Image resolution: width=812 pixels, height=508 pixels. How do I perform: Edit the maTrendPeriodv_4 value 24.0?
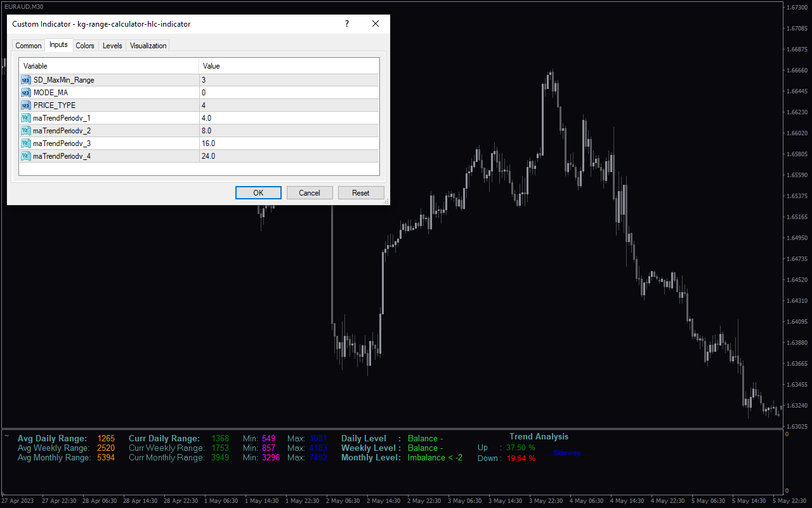289,156
